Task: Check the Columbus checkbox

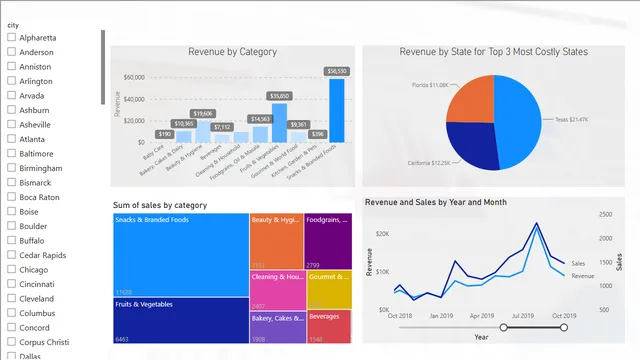Action: click(x=11, y=313)
